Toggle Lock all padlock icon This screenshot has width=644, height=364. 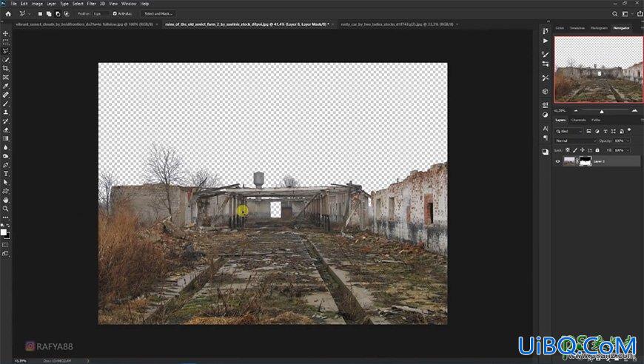click(x=597, y=150)
